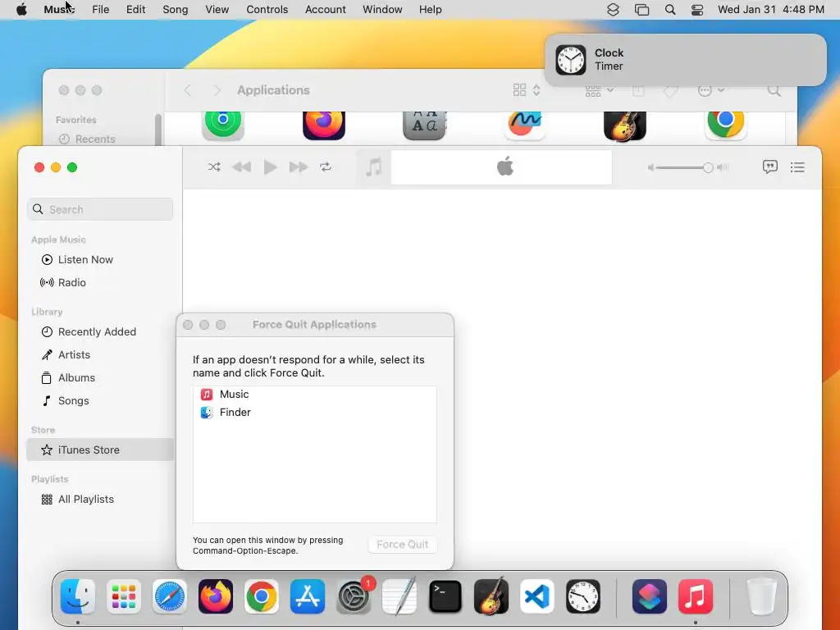840x630 pixels.
Task: Select iTunes Store in the sidebar
Action: pyautogui.click(x=100, y=450)
